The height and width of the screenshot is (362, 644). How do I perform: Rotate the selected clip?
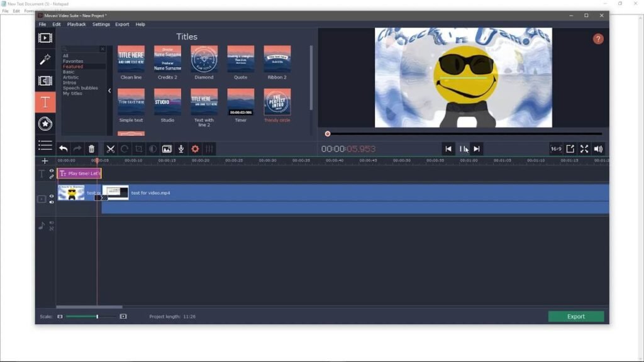click(125, 149)
